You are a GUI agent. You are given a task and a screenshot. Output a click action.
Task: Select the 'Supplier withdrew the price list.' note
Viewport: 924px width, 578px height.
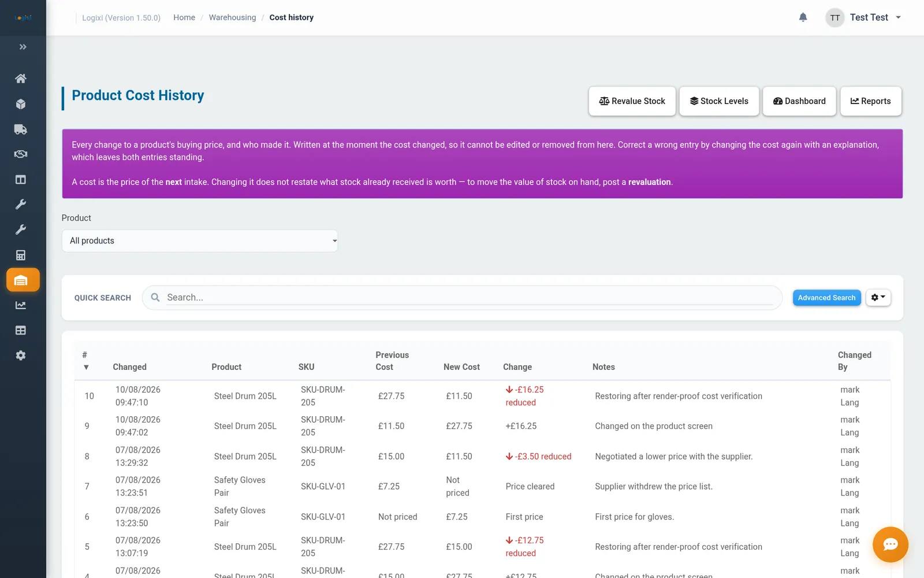[654, 487]
